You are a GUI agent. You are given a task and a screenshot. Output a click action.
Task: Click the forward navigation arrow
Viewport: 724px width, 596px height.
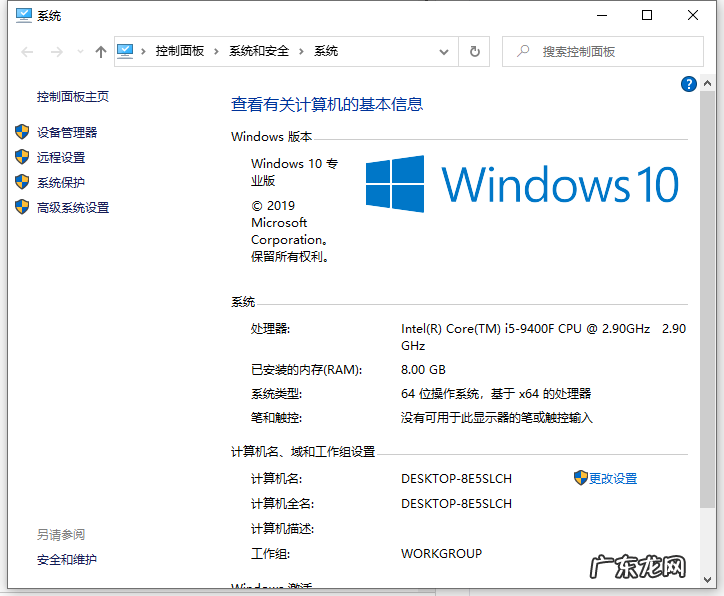pos(57,52)
